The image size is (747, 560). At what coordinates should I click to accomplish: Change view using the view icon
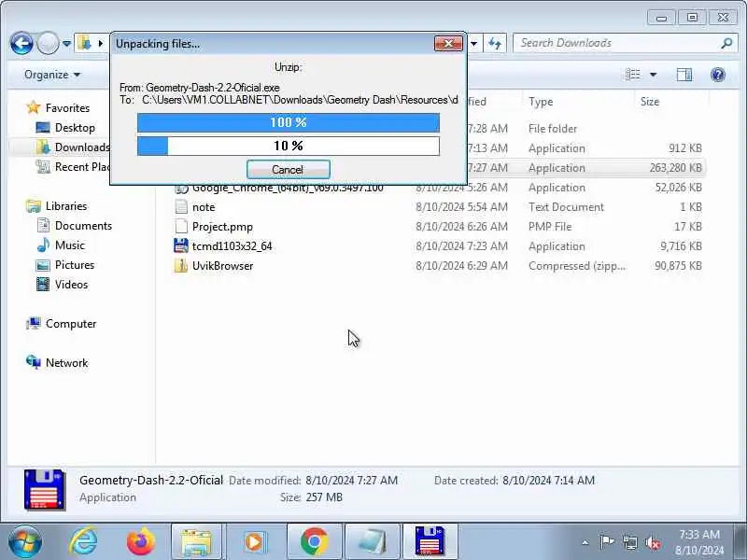click(633, 75)
